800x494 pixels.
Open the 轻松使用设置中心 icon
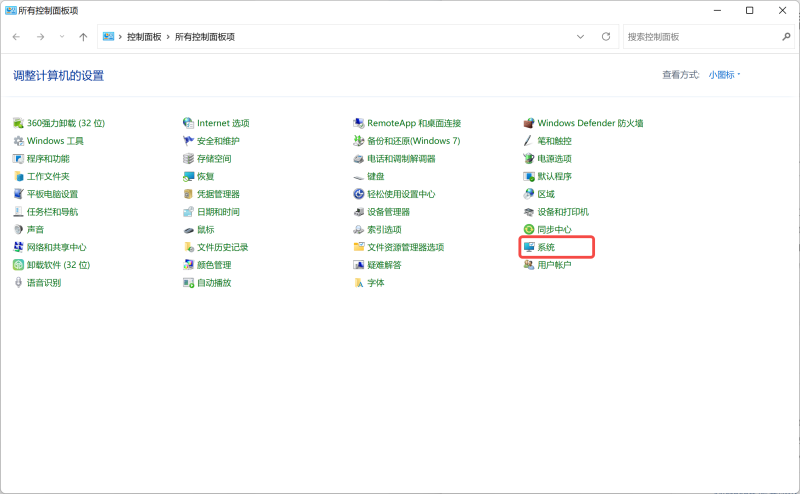pyautogui.click(x=359, y=194)
